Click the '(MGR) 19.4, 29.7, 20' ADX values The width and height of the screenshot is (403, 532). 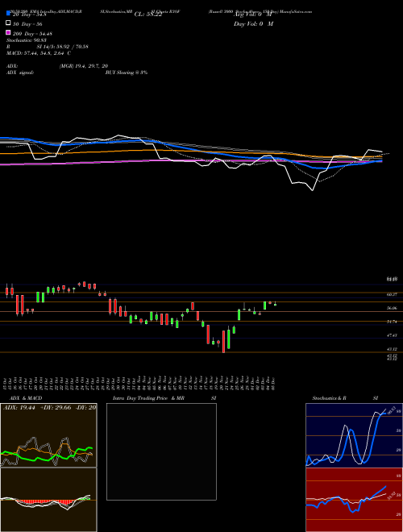84,66
